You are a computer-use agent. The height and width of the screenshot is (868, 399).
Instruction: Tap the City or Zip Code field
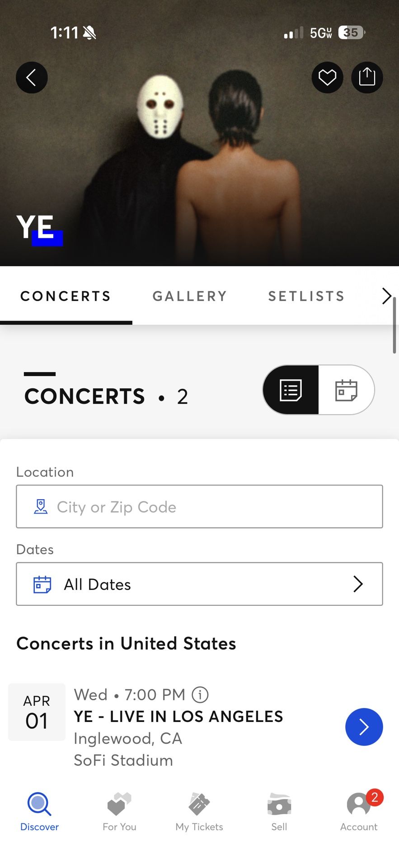[199, 507]
